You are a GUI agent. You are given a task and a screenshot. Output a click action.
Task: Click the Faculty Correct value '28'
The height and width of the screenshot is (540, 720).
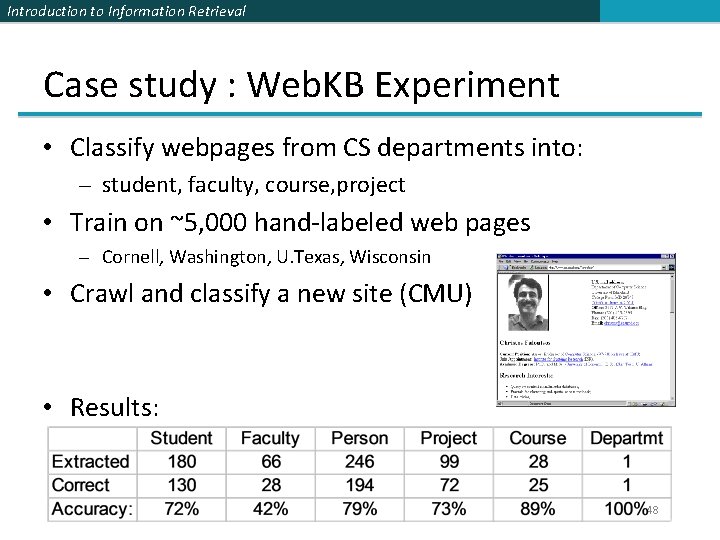point(271,485)
